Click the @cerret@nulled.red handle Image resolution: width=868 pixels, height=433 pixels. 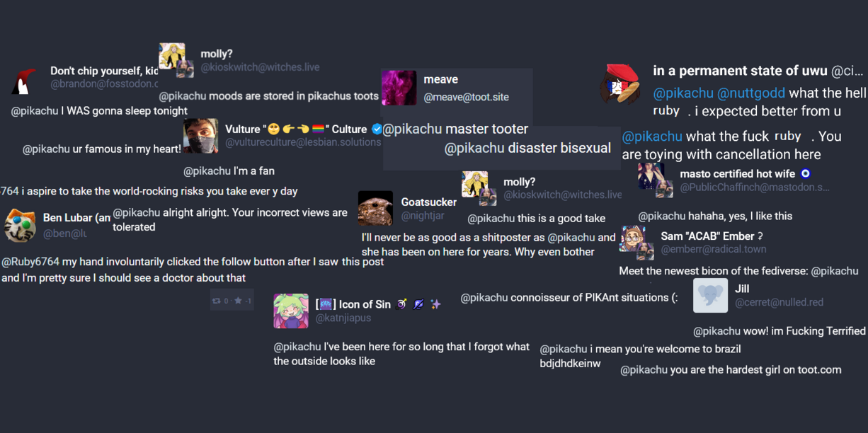779,302
